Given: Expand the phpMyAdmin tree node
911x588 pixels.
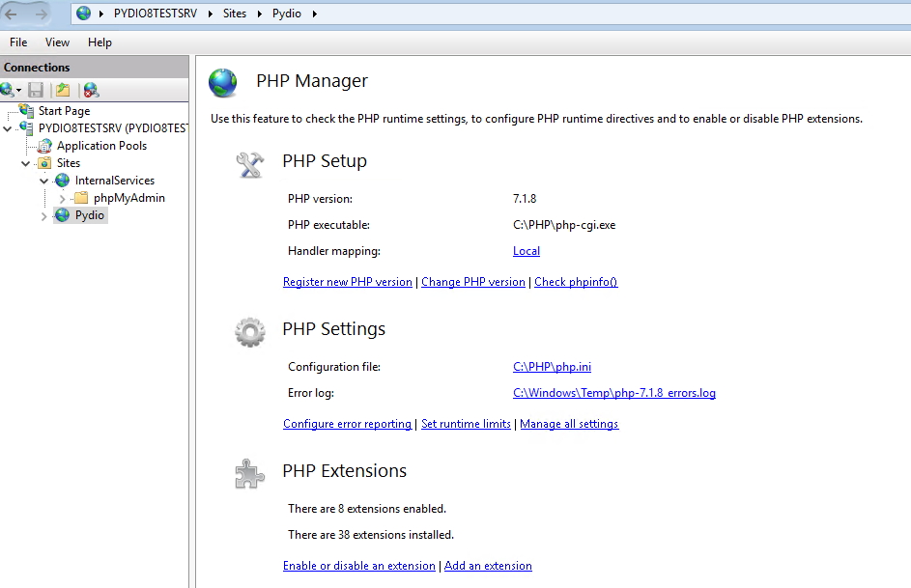Looking at the screenshot, I should coord(62,199).
